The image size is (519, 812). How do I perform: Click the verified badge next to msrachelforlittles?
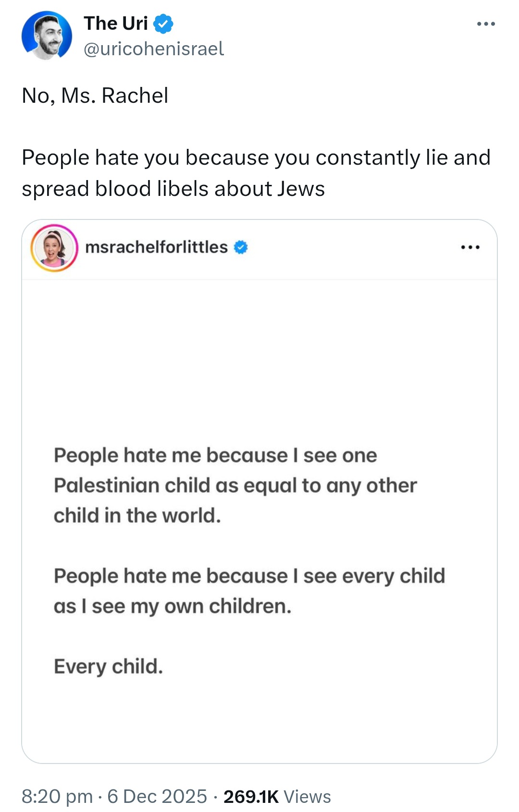tap(241, 247)
